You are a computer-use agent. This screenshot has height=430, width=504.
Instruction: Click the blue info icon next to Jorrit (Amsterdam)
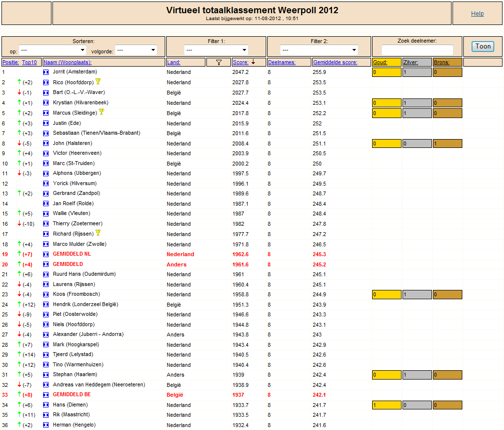tap(46, 72)
